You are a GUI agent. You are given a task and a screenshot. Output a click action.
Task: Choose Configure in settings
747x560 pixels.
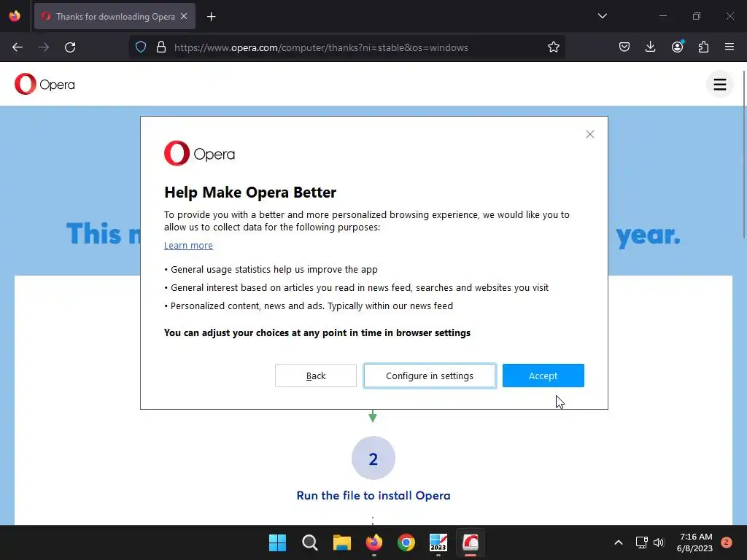click(x=430, y=376)
